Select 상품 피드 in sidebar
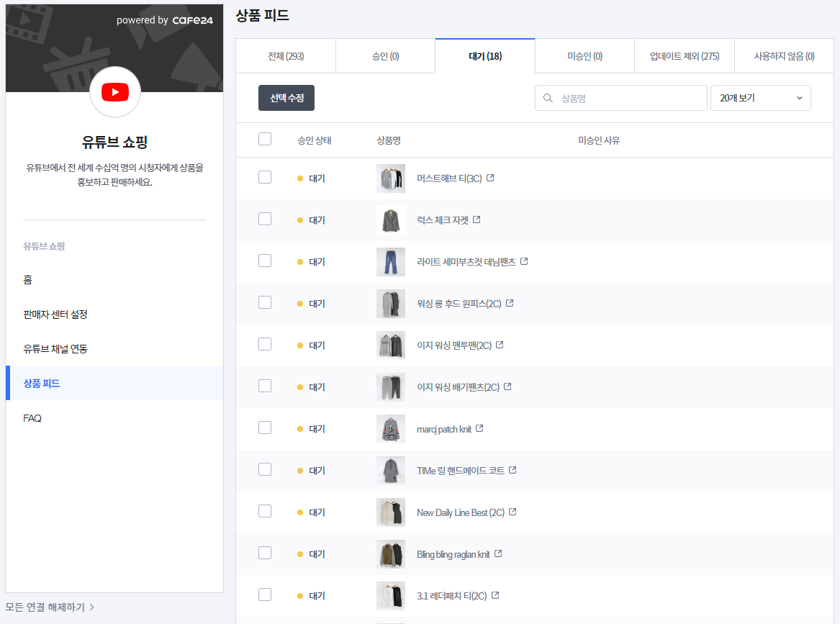This screenshot has width=840, height=624. (x=114, y=383)
